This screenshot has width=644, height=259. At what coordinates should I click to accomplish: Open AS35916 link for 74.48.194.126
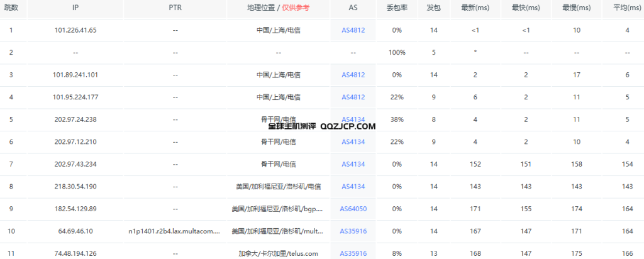coord(353,254)
